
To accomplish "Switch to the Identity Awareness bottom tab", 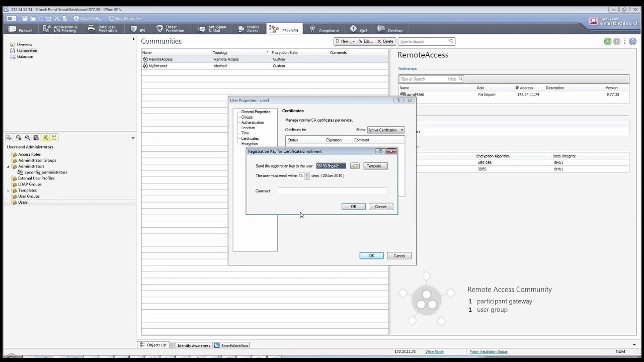I will [191, 345].
